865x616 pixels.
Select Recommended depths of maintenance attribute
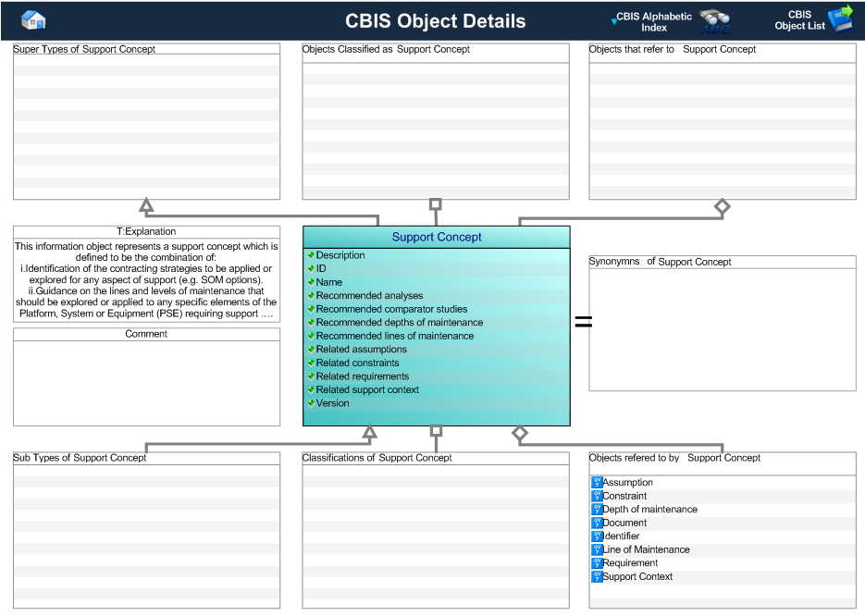[x=400, y=322]
